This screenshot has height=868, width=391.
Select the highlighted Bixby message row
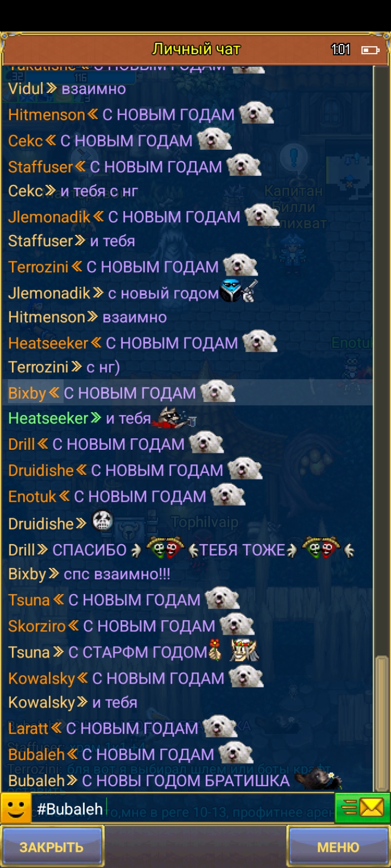point(187,392)
